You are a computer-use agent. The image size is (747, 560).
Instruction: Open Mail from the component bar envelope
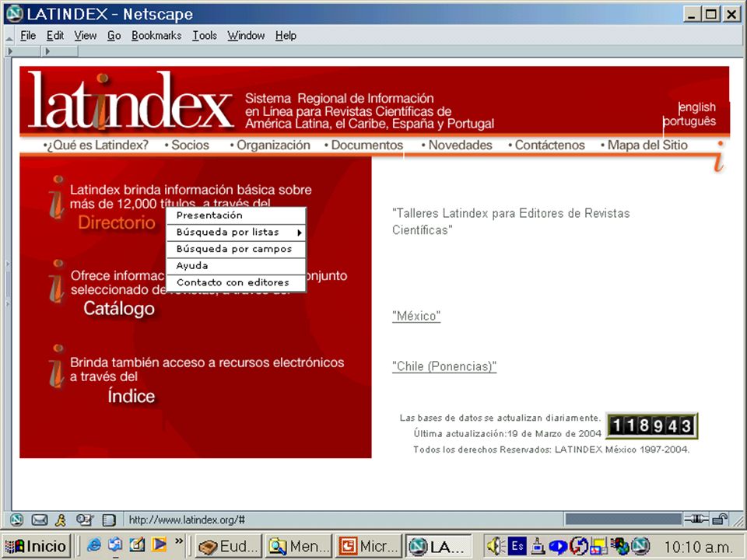(39, 520)
